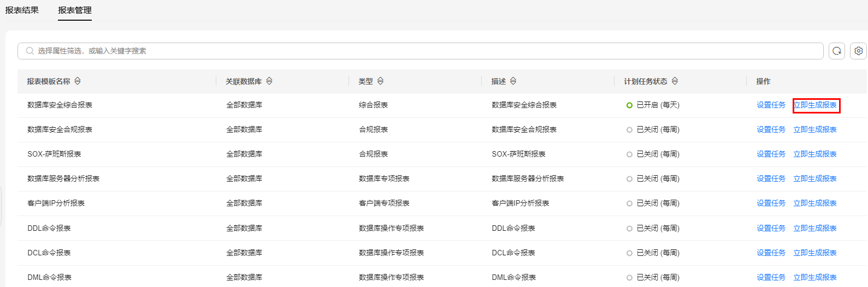Click 立即生成报表 for DDL命令报表
The image size is (868, 287).
point(815,228)
